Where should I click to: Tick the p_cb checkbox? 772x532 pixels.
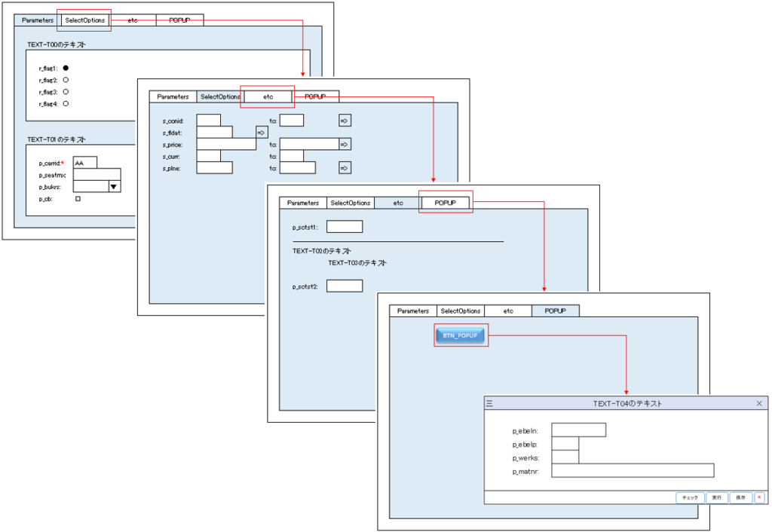78,199
